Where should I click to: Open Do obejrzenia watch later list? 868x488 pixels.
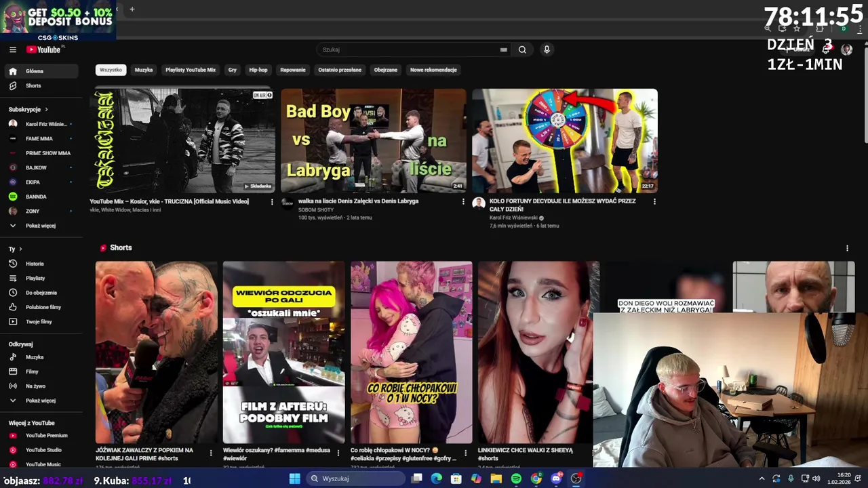(x=42, y=293)
